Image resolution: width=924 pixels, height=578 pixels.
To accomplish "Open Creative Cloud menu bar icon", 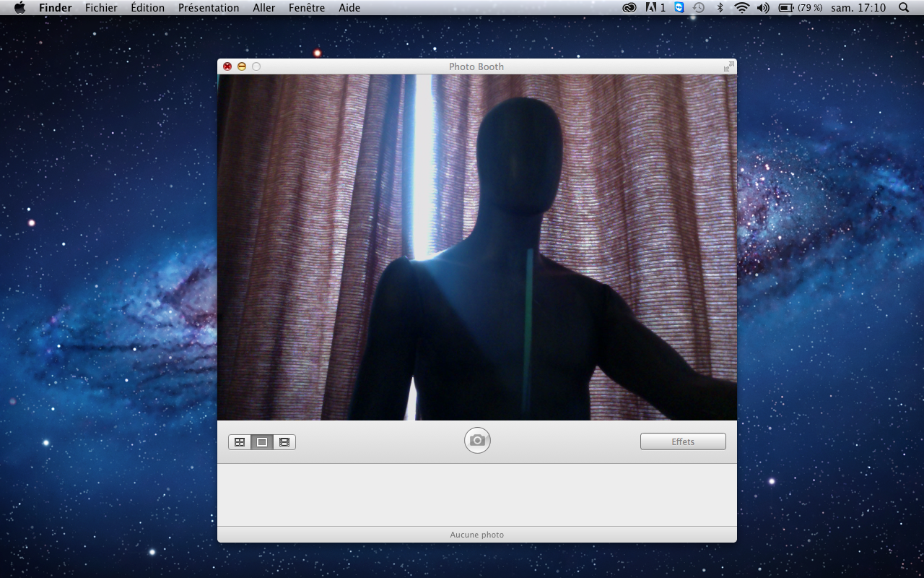I will click(x=629, y=8).
